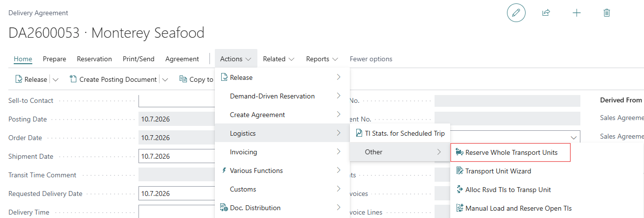Expand the Invoicing submenu chevron
Screen dimensions: 644x218
coord(339,152)
